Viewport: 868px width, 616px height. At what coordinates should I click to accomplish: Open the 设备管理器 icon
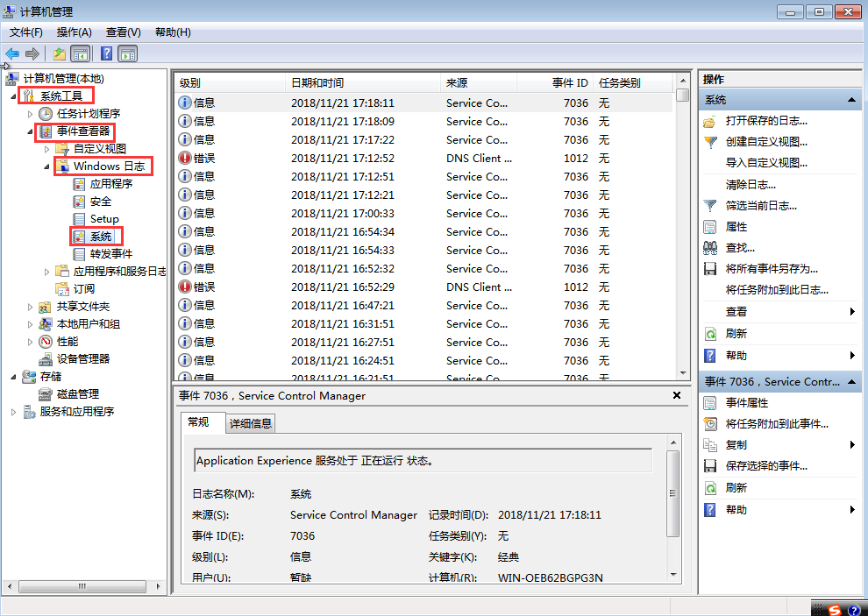click(46, 359)
